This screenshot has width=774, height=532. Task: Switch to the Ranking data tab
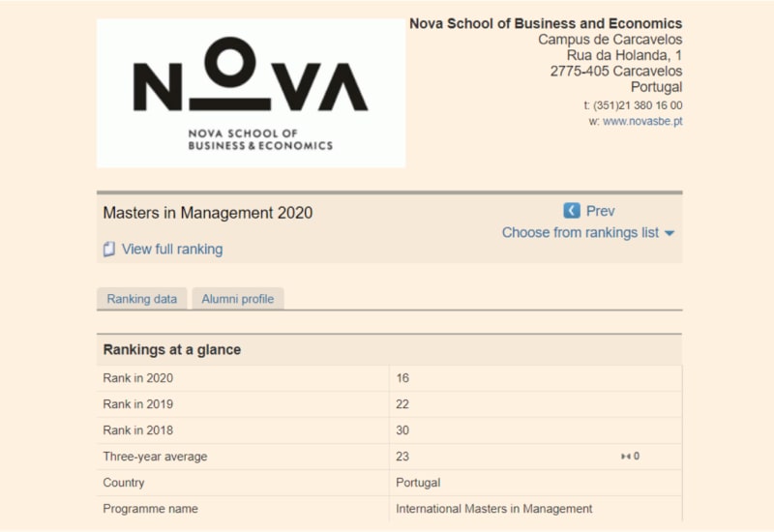(x=141, y=299)
